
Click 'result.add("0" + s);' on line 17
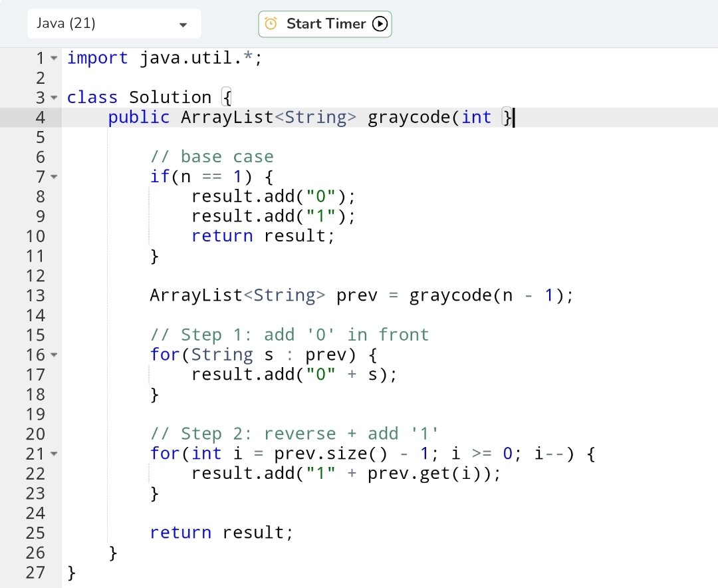pos(294,374)
